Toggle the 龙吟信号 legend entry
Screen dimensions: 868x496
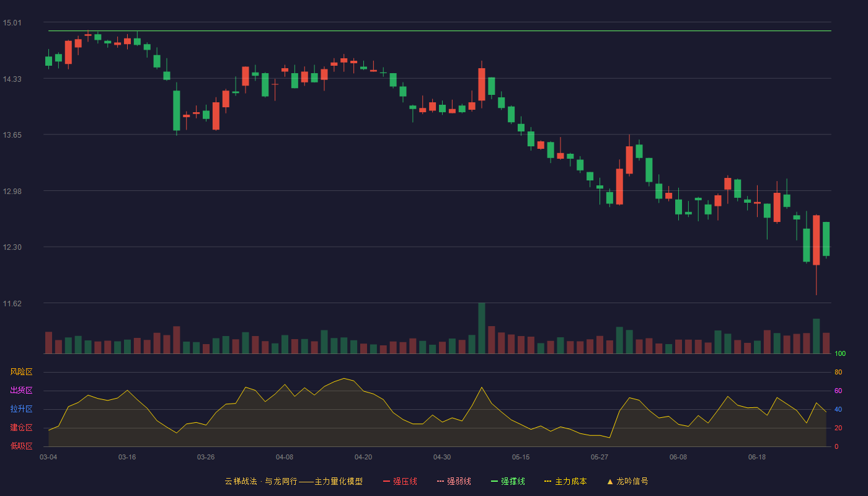627,481
